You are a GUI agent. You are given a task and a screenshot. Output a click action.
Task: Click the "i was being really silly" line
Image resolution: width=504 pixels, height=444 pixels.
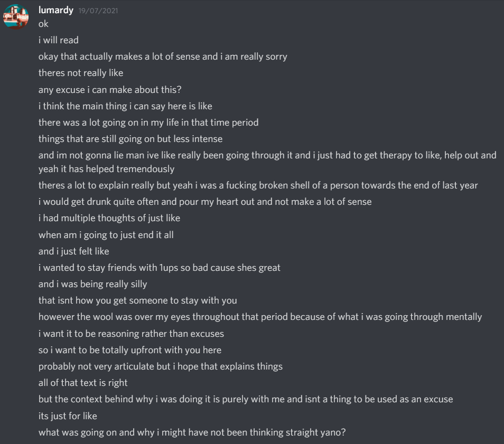click(x=93, y=284)
